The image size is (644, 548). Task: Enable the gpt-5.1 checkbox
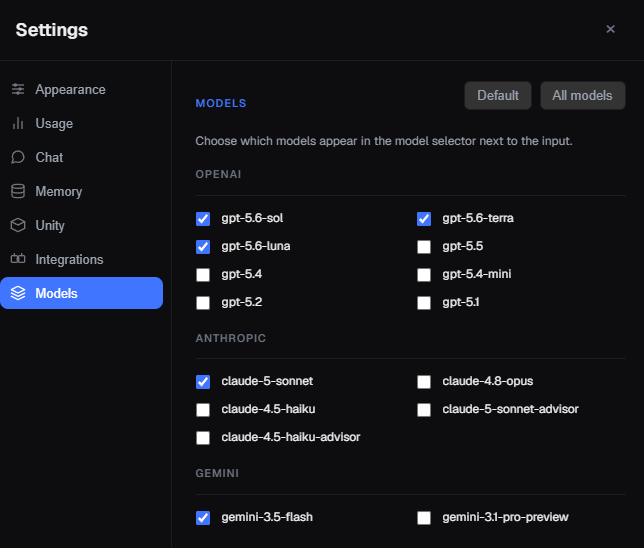424,303
